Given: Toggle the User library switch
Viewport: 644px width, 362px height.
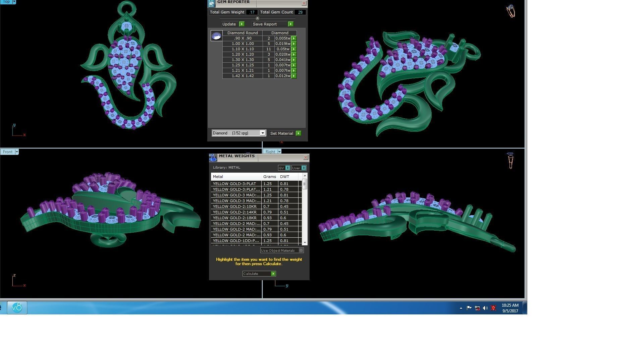Looking at the screenshot, I should tap(303, 168).
